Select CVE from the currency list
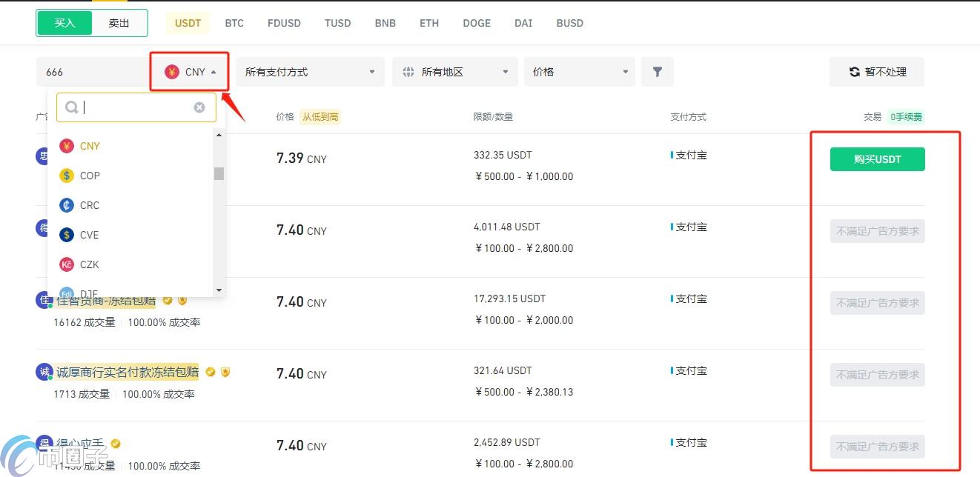Image resolution: width=980 pixels, height=477 pixels. click(88, 235)
